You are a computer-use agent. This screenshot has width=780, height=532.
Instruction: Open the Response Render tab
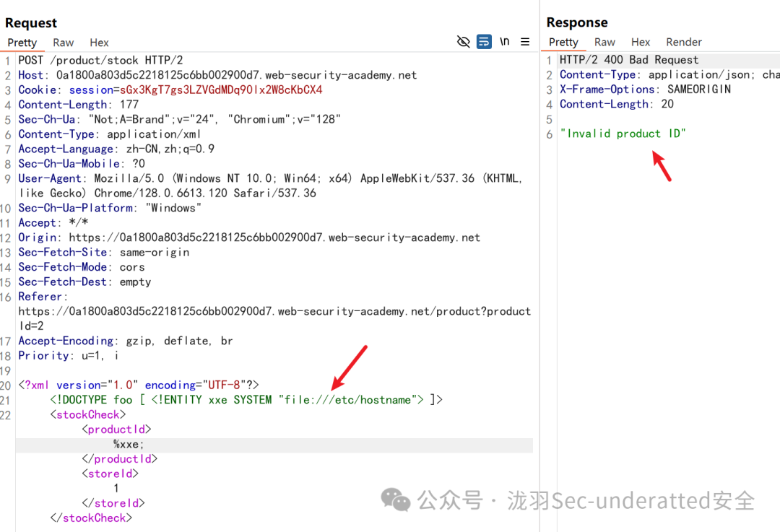coord(684,43)
